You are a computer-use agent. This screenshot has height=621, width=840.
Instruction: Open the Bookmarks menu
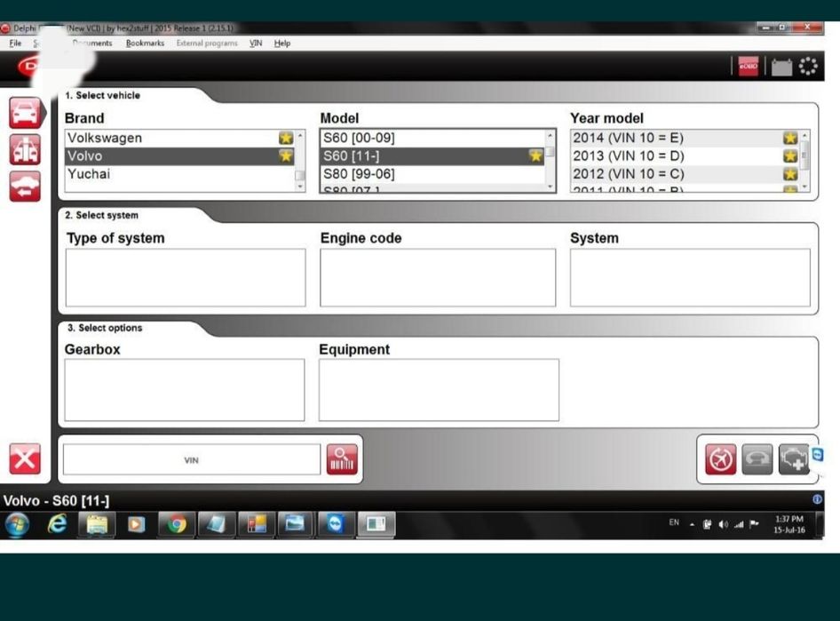point(145,43)
